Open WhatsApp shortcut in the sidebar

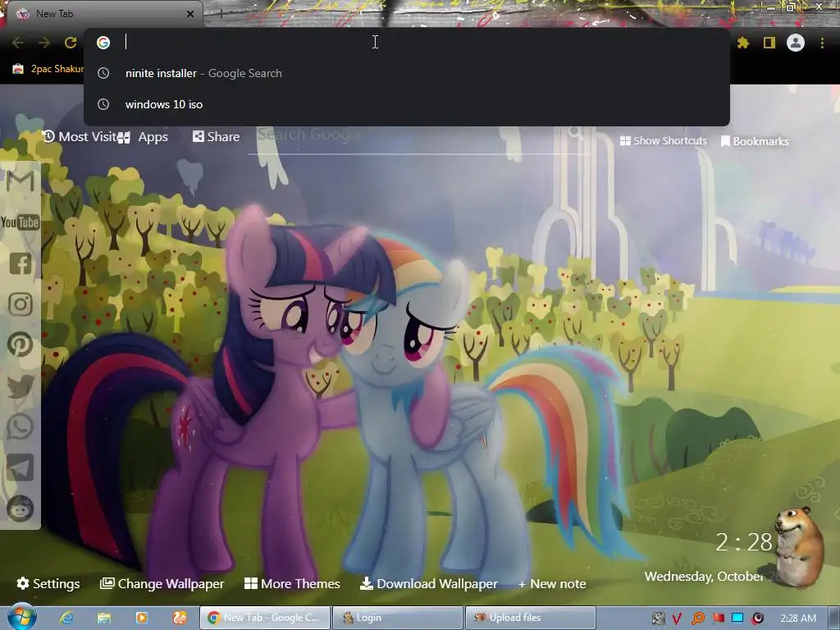point(21,427)
